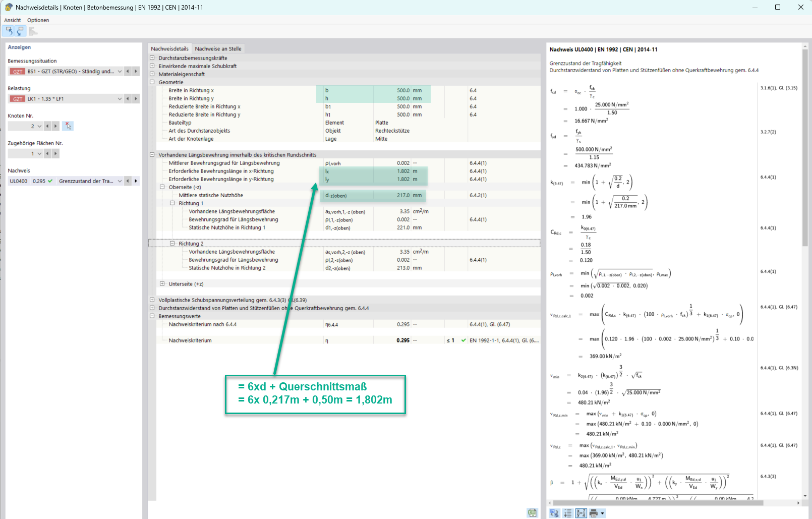
Task: Select Statische Nutzhöhe in Richtung 1 row
Action: [349, 227]
